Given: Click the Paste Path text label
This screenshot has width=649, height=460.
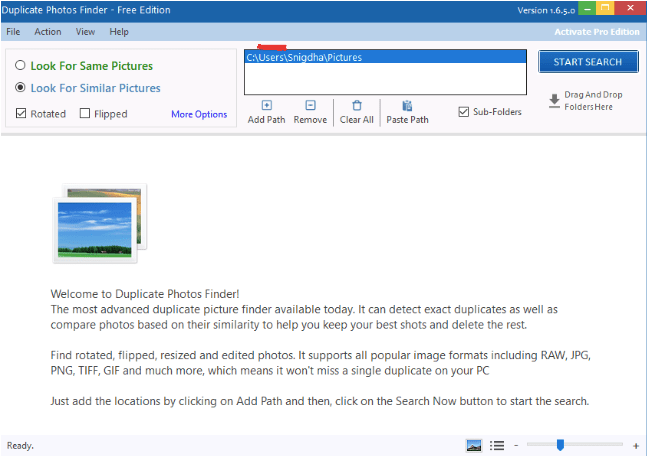Looking at the screenshot, I should (407, 120).
